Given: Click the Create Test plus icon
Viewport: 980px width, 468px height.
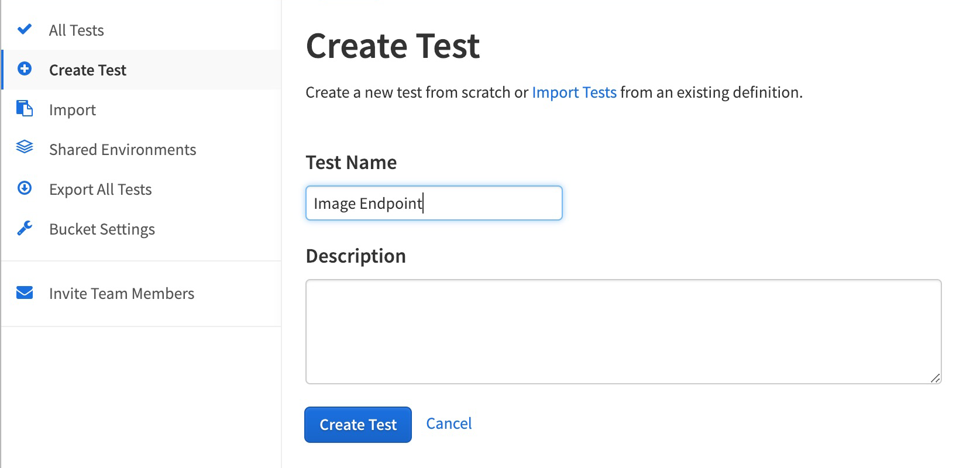Looking at the screenshot, I should (25, 69).
